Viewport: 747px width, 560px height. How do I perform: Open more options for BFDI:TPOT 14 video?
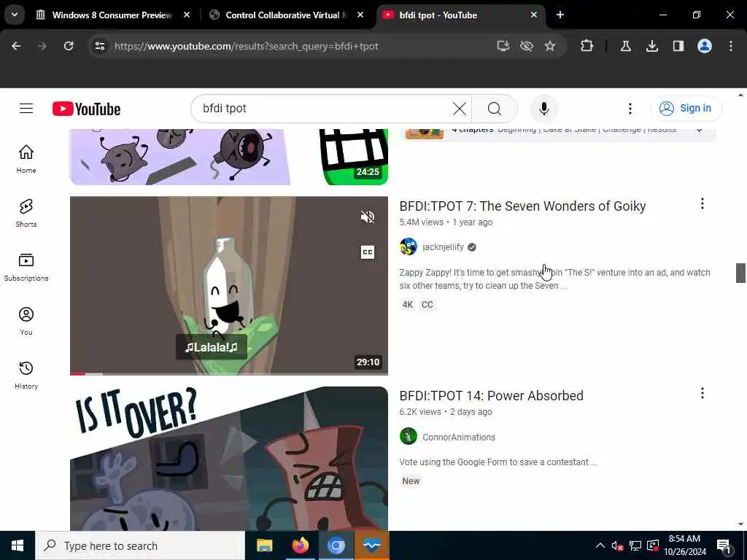703,393
